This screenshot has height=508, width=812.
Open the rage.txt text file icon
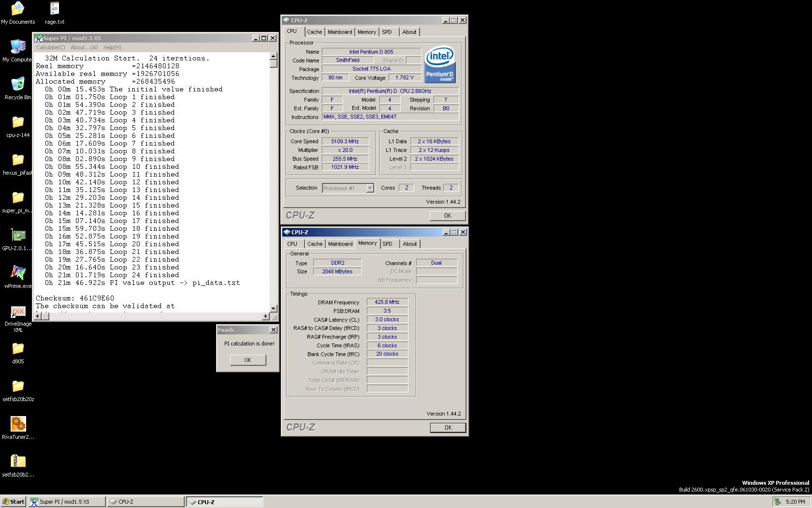(x=55, y=13)
